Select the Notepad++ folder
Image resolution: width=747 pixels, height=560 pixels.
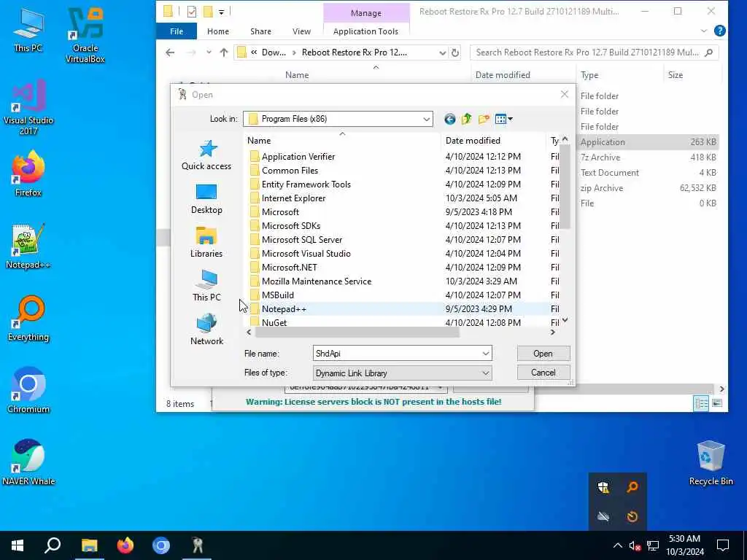[284, 309]
